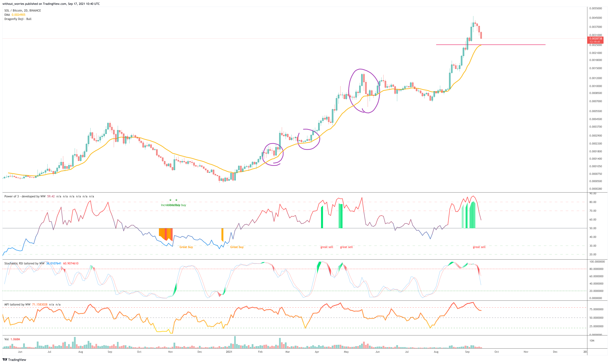Image resolution: width=610 pixels, height=364 pixels.
Task: Click the 0.0000280 price axis label
Action: (595, 189)
